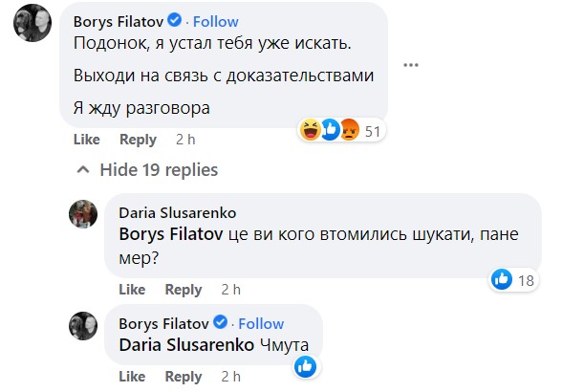Click the laughing reaction emoji on top comment

point(312,131)
